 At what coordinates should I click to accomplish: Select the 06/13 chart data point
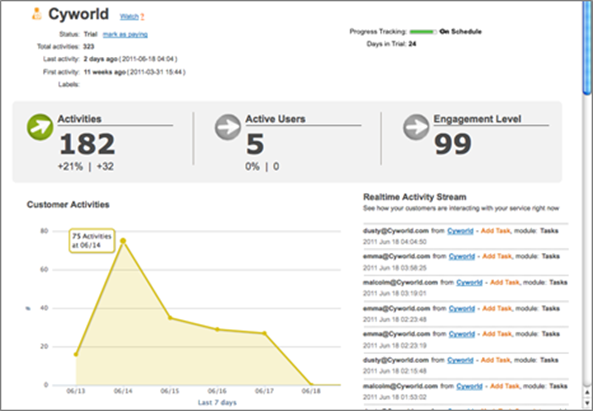[x=76, y=354]
